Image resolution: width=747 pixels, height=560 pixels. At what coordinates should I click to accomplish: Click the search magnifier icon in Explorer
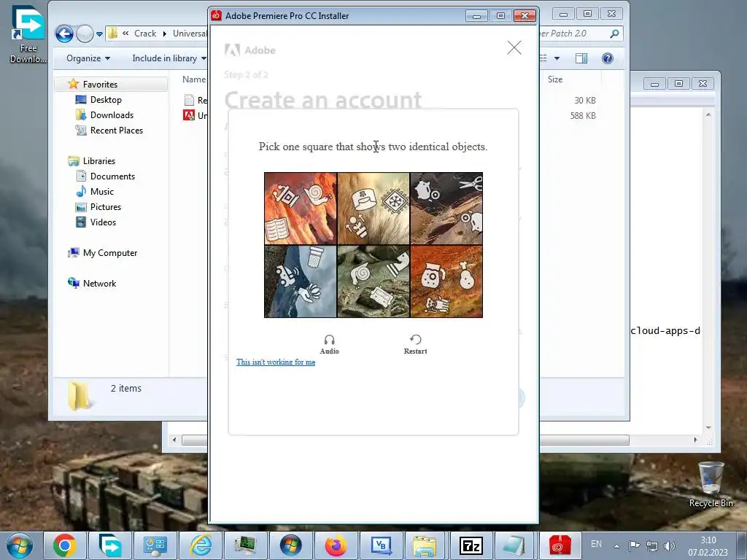614,34
